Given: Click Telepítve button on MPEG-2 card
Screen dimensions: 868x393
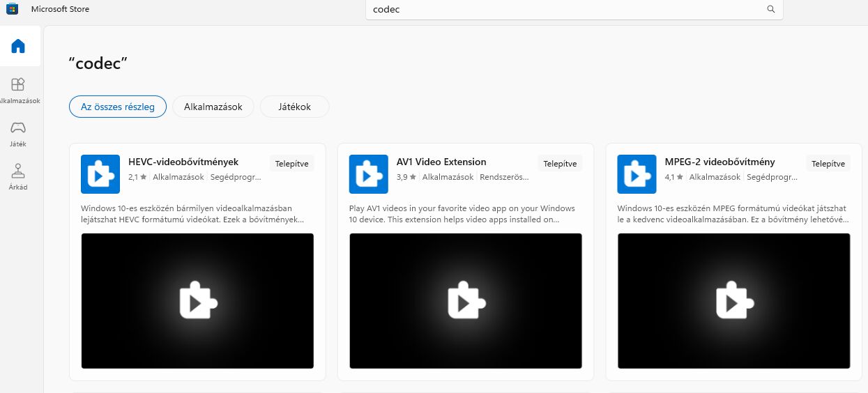Looking at the screenshot, I should coord(828,164).
